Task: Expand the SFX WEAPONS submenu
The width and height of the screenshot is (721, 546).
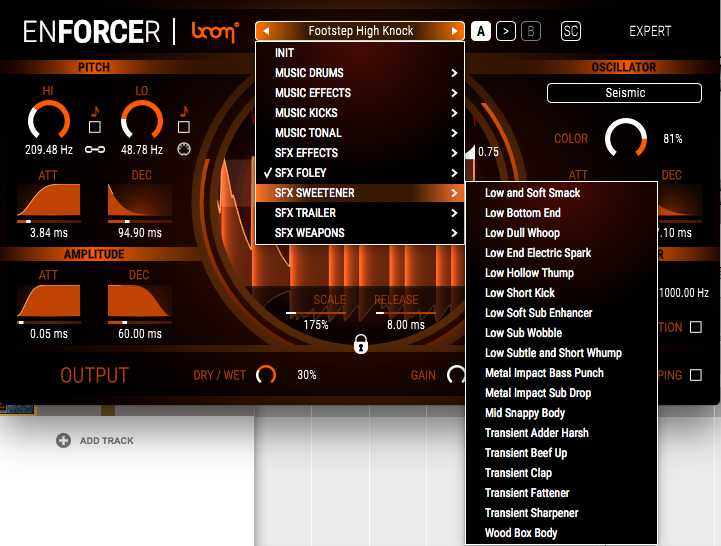Action: [360, 233]
